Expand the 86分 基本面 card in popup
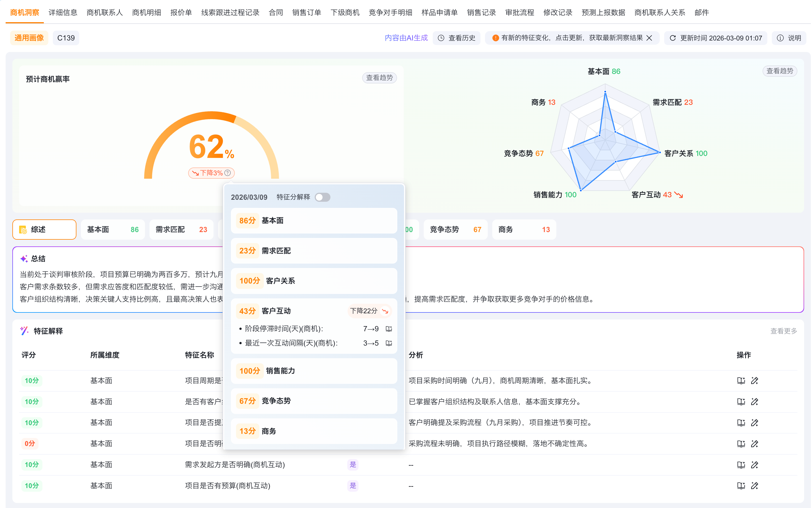Viewport: 812px width, 508px height. pyautogui.click(x=314, y=221)
